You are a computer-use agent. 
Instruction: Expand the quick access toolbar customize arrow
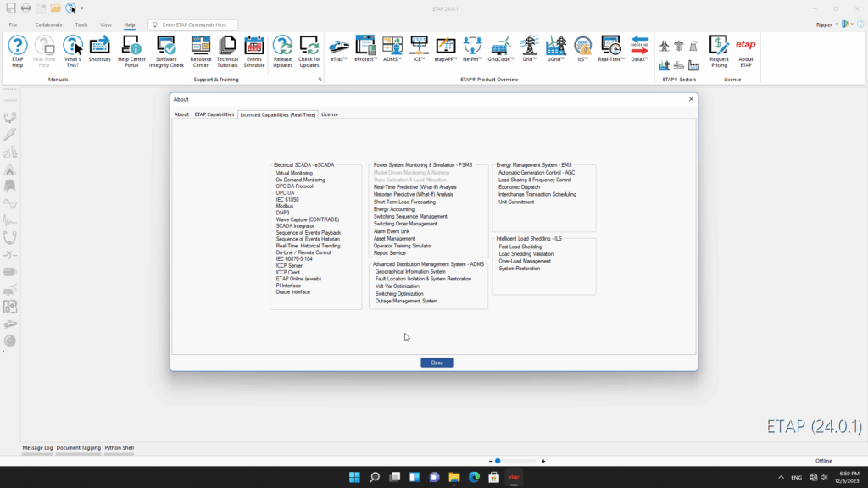click(82, 8)
